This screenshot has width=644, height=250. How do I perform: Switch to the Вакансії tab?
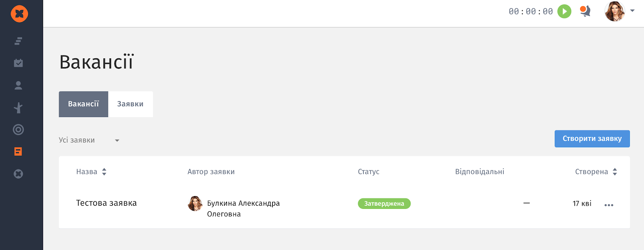click(83, 104)
